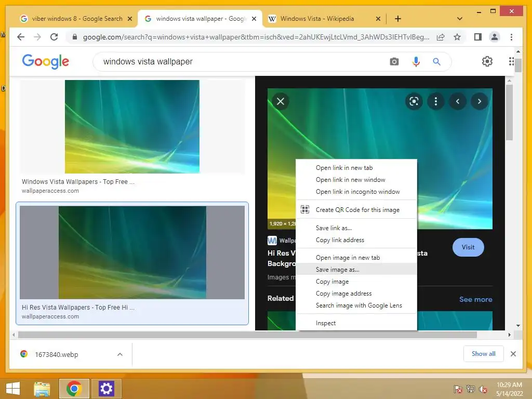
Task: Go back using the browser back arrow
Action: [x=21, y=37]
